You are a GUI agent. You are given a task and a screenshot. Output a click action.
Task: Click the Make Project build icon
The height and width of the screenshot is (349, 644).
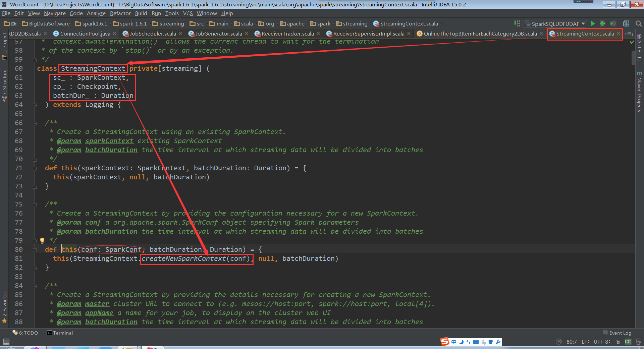[517, 23]
